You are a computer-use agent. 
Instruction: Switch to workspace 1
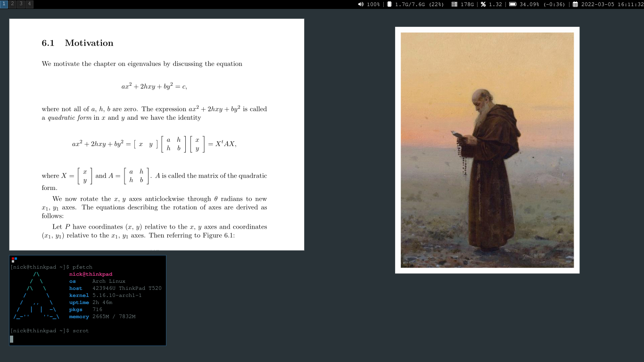tap(4, 4)
